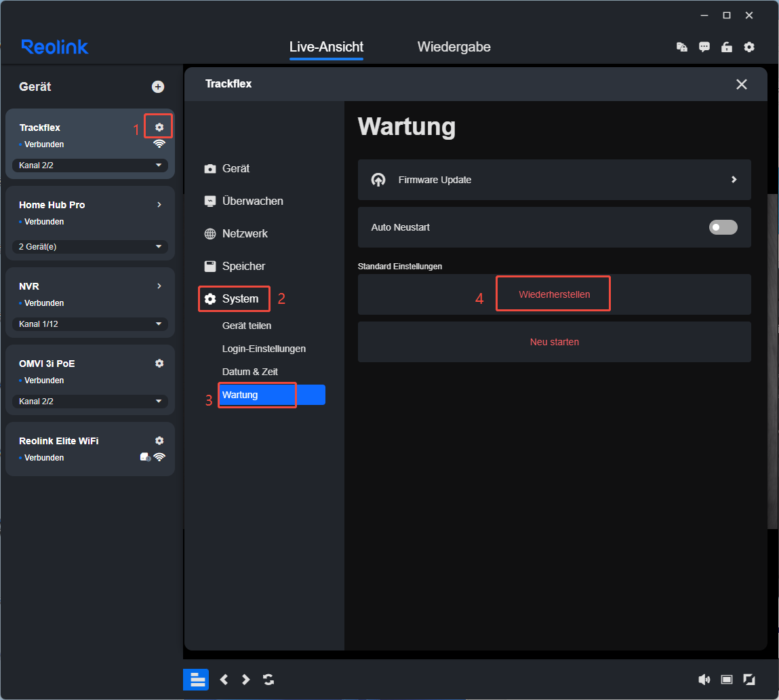This screenshot has width=779, height=700.
Task: Open Gerät settings menu
Action: pos(226,168)
